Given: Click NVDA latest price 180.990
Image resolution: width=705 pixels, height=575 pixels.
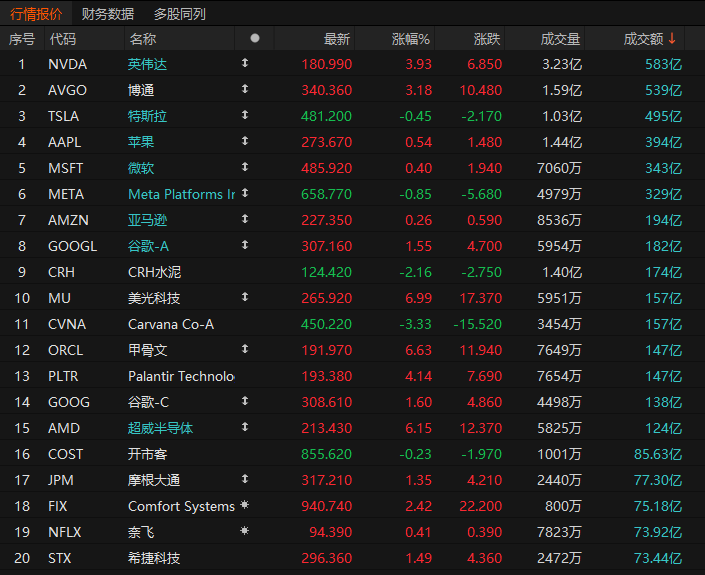Looking at the screenshot, I should [x=326, y=64].
